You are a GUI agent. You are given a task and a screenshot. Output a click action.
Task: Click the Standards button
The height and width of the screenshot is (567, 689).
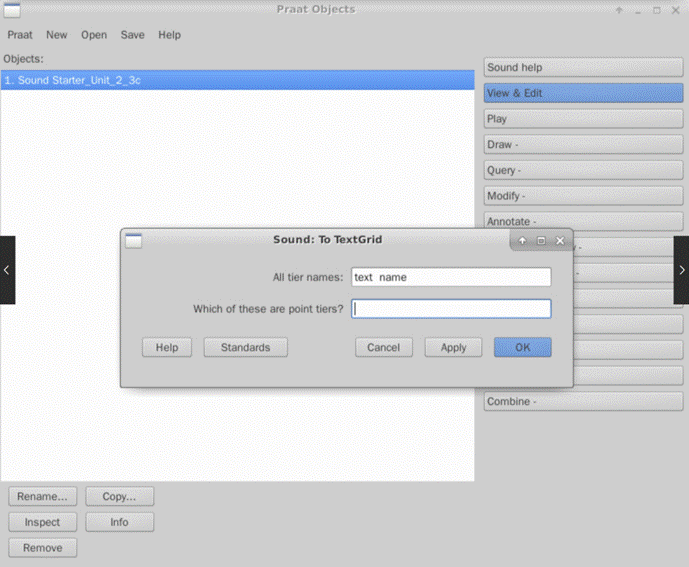tap(246, 347)
